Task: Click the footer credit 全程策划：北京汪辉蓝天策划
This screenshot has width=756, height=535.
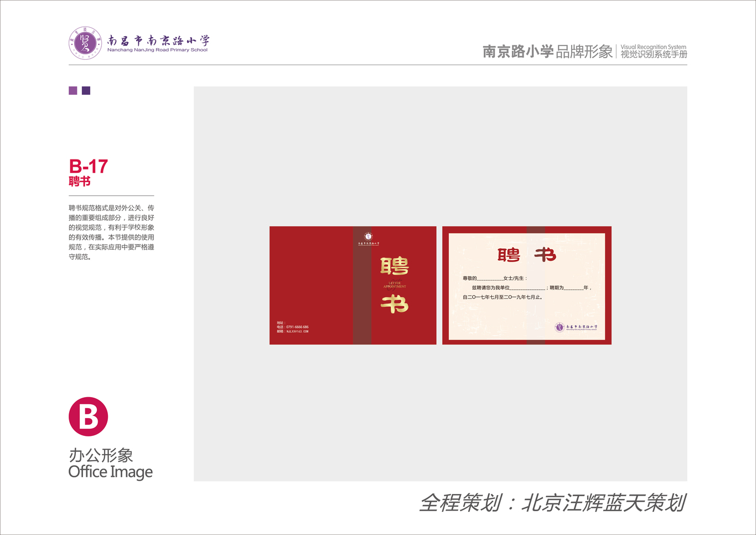Action: [552, 503]
